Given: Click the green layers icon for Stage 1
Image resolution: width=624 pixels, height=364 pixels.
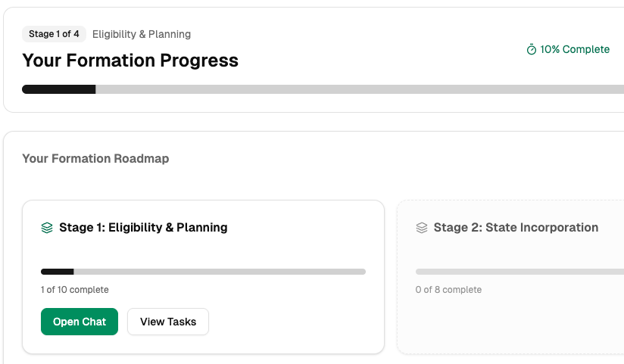Looking at the screenshot, I should pos(47,228).
